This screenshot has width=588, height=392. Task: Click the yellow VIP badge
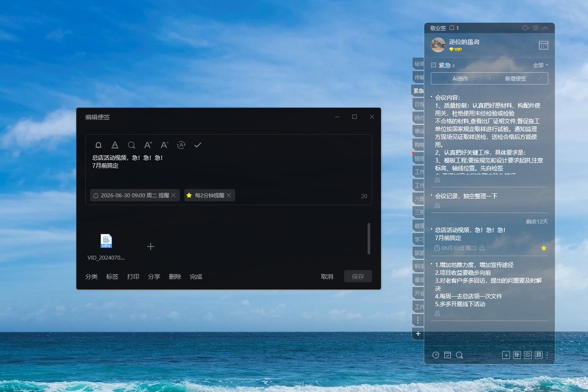pos(456,49)
